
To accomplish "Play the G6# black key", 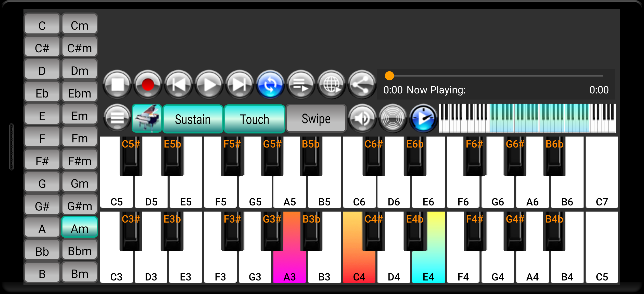I will coord(515,156).
